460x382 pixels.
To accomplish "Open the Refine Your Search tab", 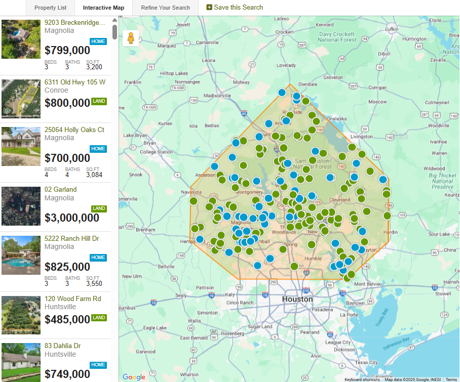I will [165, 7].
